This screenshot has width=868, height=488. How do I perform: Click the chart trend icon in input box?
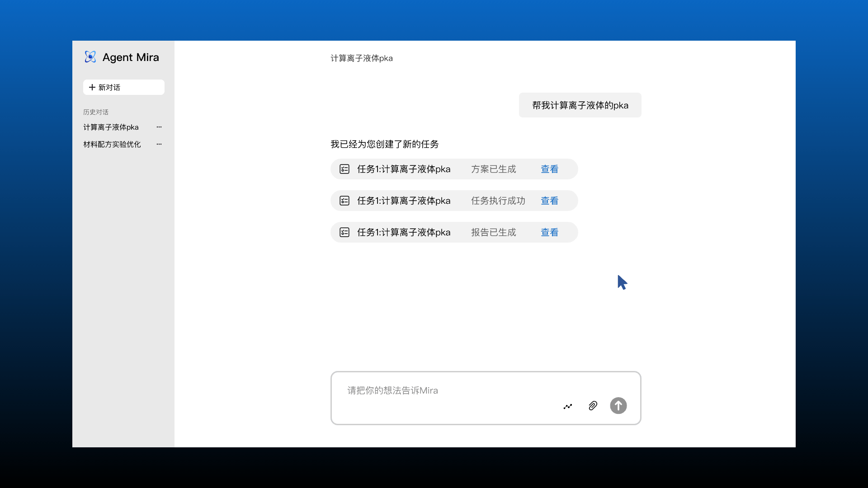pyautogui.click(x=568, y=406)
